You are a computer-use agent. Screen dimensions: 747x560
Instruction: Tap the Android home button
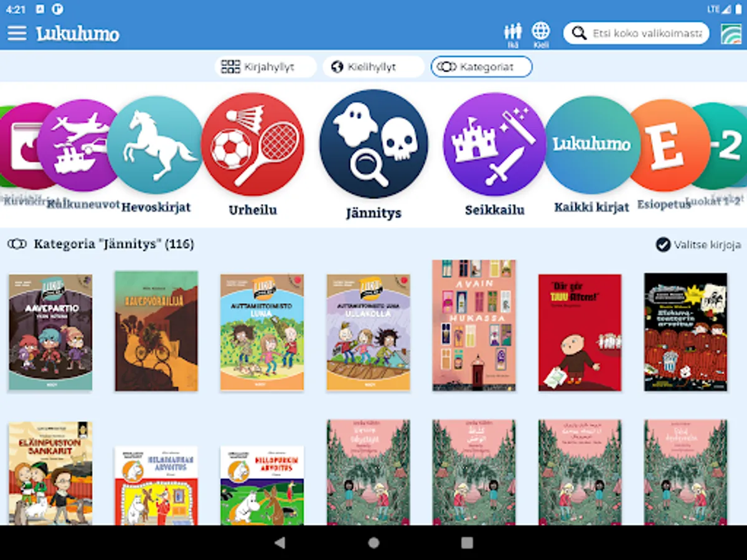coord(374,543)
